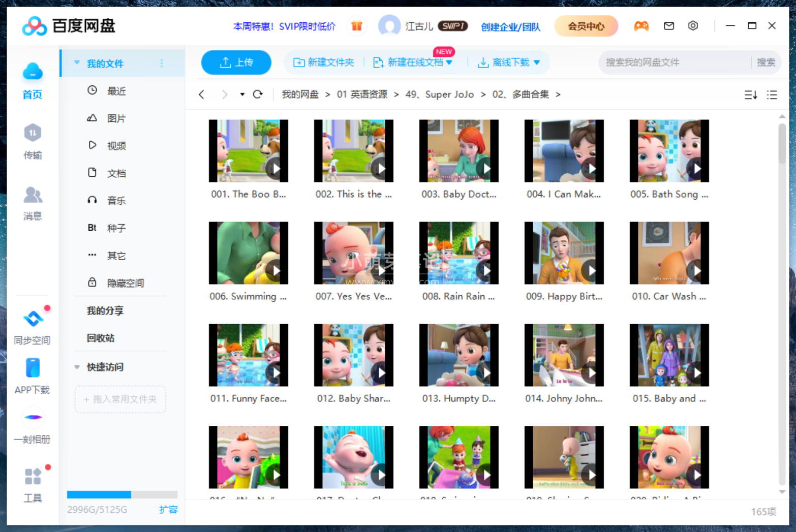Open 扩容 to expand storage
The image size is (796, 532).
(x=169, y=510)
